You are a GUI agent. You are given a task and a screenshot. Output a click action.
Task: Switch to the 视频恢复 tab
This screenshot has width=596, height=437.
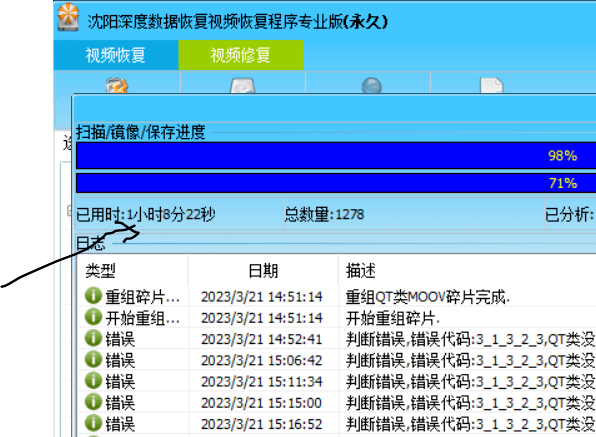116,55
